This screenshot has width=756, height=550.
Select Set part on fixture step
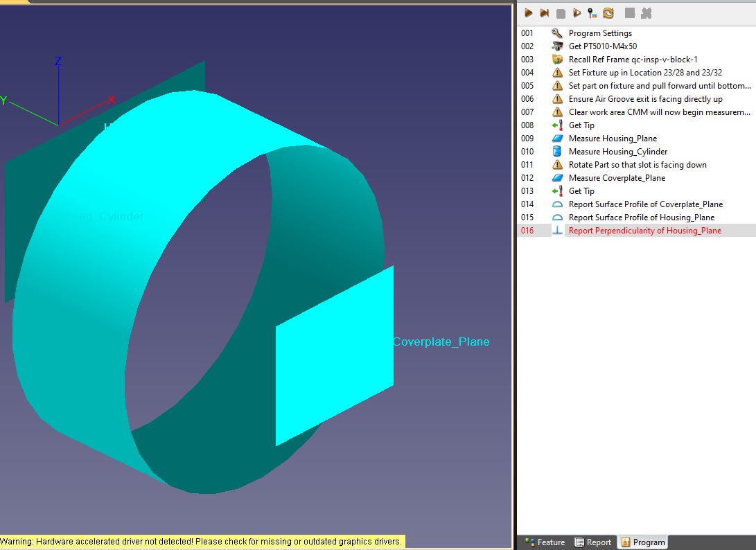[x=660, y=86]
